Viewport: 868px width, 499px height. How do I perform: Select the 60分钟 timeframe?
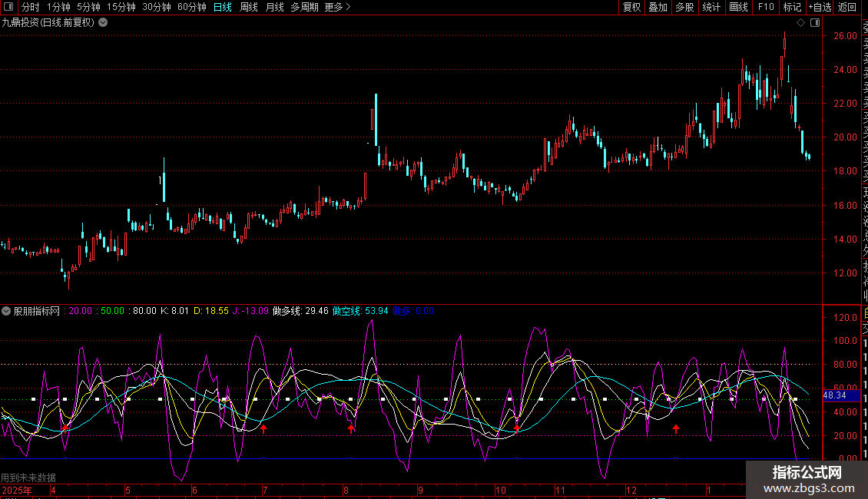[191, 7]
